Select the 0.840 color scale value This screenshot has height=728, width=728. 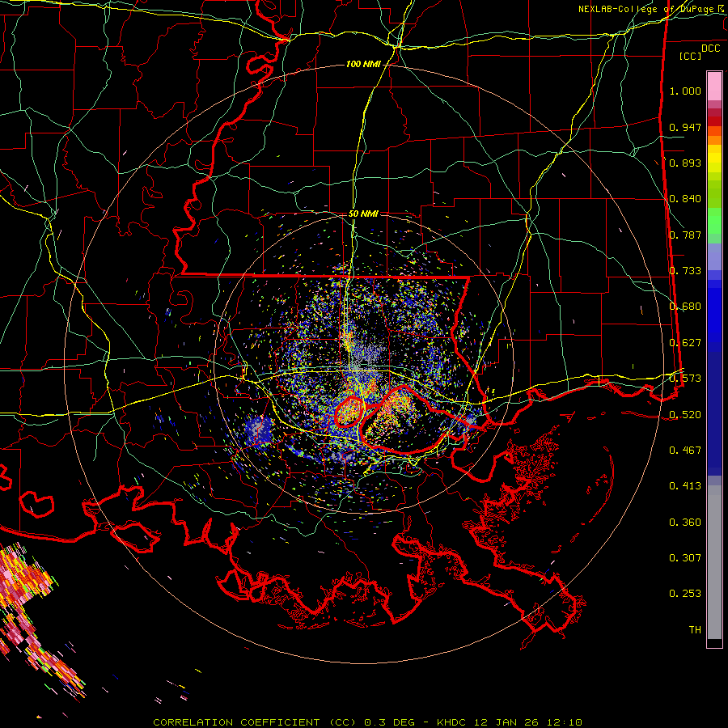(685, 199)
